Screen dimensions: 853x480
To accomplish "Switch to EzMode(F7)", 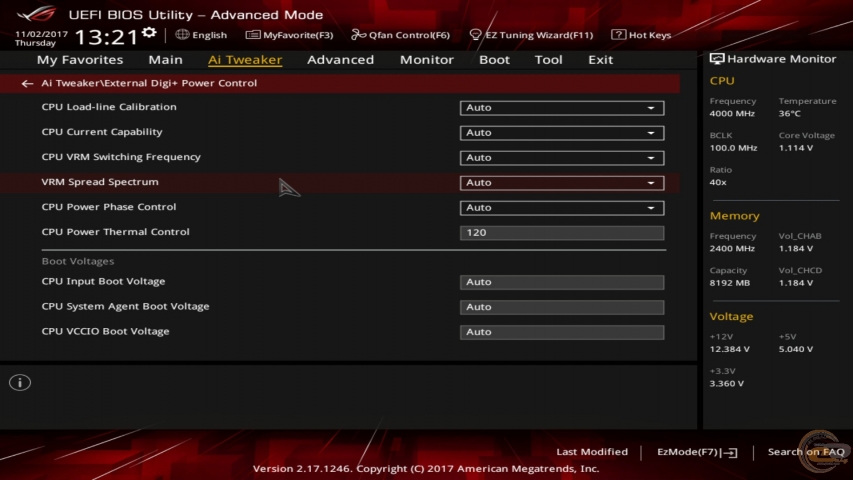I will point(696,452).
